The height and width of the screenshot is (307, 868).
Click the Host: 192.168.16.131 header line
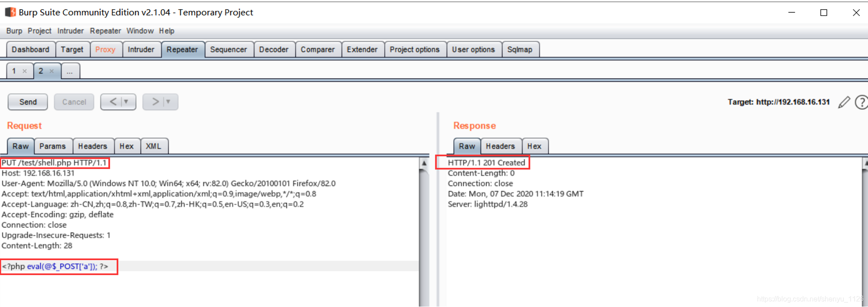pyautogui.click(x=38, y=173)
